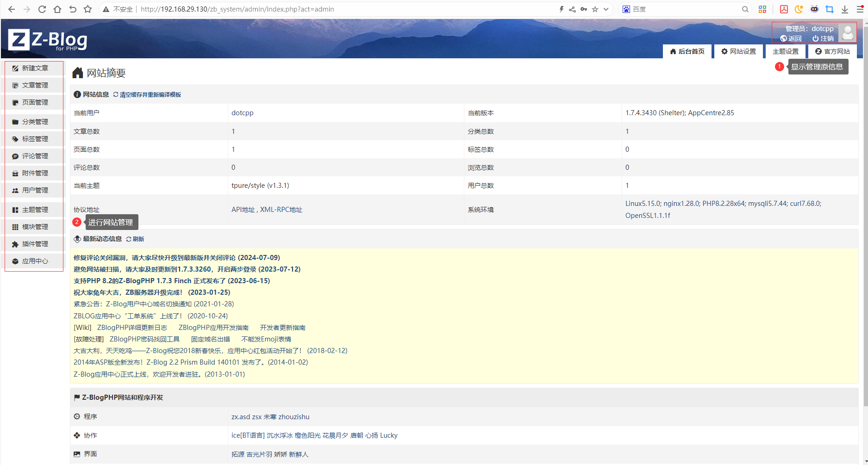Viewport: 868px width, 465px height.
Task: Click the restore closed tab undo icon
Action: click(x=73, y=9)
